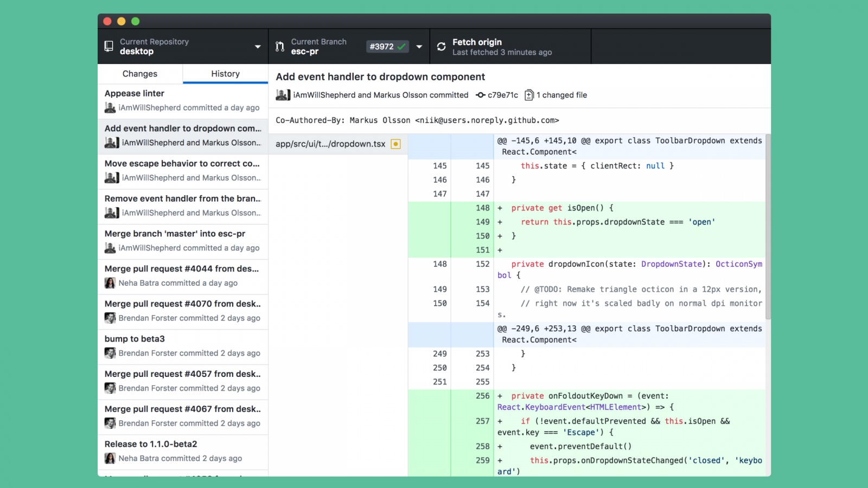Screen dimensions: 868x488
Task: Click the commit SHA icon beside c79e71c
Action: [481, 95]
